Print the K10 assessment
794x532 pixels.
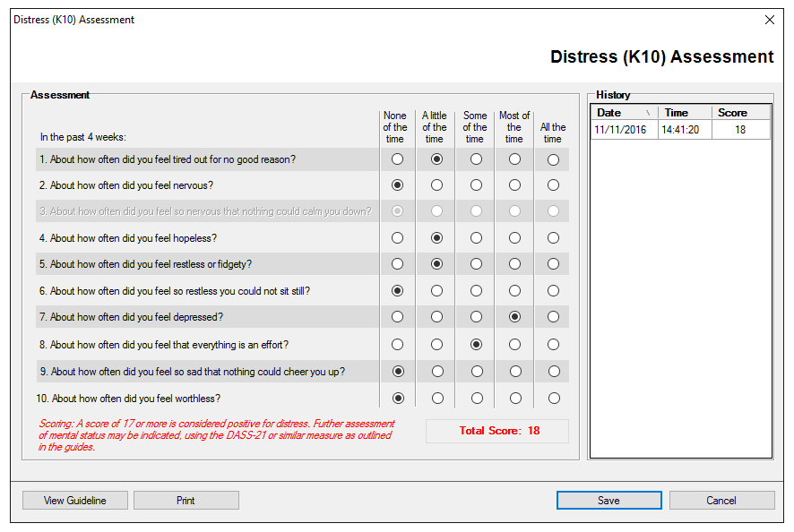(186, 501)
